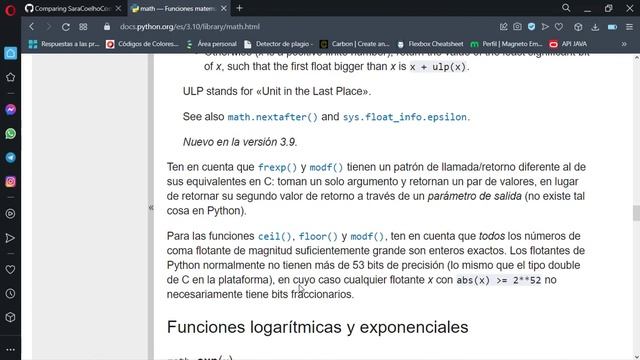Screen dimensions: 640x360
Task: Open the search tabs magnifier
Action: [x=566, y=8]
